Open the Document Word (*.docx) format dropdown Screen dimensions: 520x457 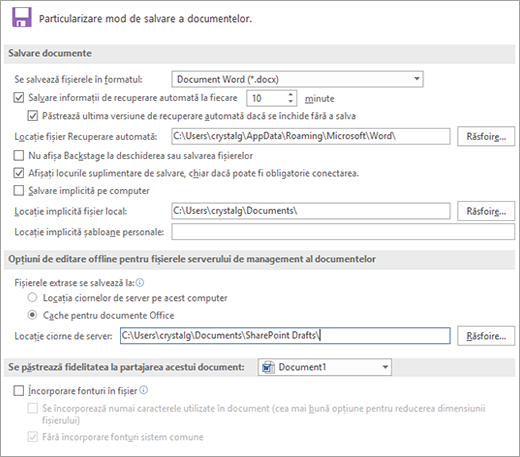pos(297,79)
